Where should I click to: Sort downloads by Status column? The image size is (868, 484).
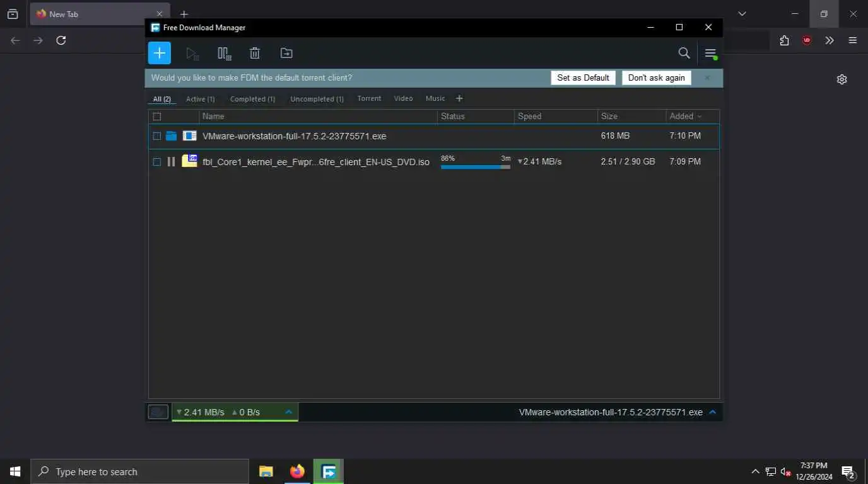(x=476, y=117)
